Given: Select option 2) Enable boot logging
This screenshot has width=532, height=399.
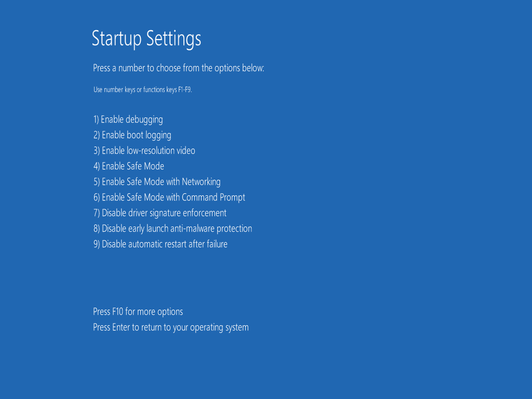Looking at the screenshot, I should 132,135.
